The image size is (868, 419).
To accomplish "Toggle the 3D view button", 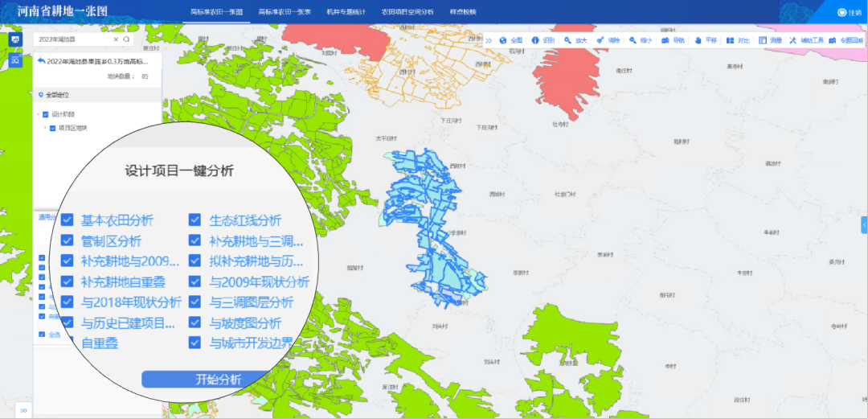I will (x=24, y=410).
